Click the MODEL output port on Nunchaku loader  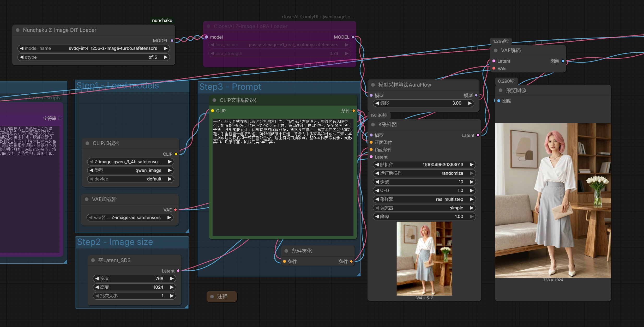pyautogui.click(x=172, y=41)
